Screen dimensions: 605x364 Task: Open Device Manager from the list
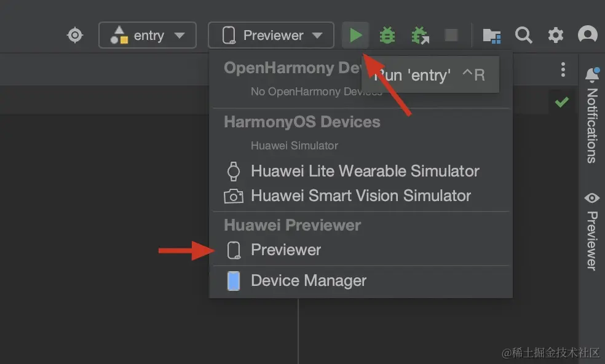coord(308,281)
